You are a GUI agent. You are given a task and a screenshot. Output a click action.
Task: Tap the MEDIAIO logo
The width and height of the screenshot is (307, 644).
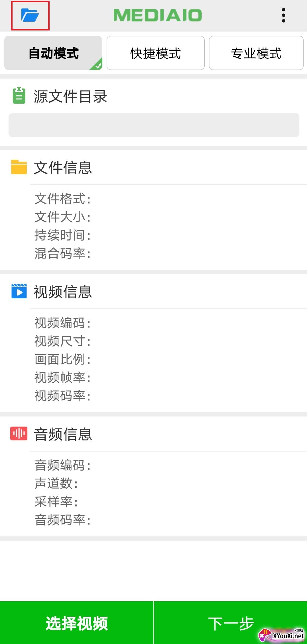[x=158, y=15]
